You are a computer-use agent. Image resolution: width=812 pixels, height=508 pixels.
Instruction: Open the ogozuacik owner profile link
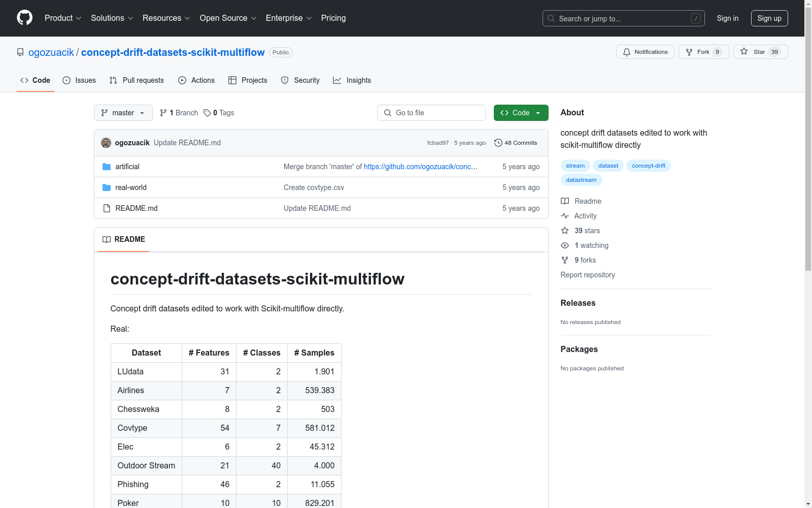[51, 52]
